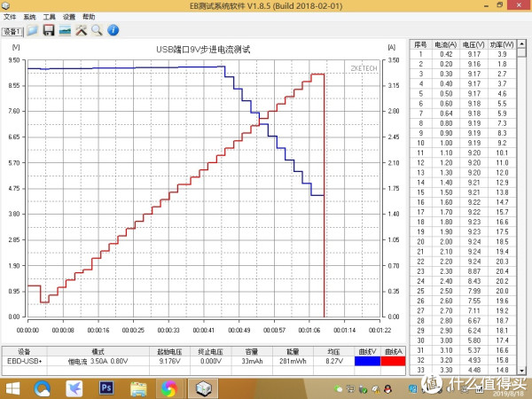Screen dimensions: 532x399
Task: Open the tools hammer-wrench icon
Action: click(81, 30)
